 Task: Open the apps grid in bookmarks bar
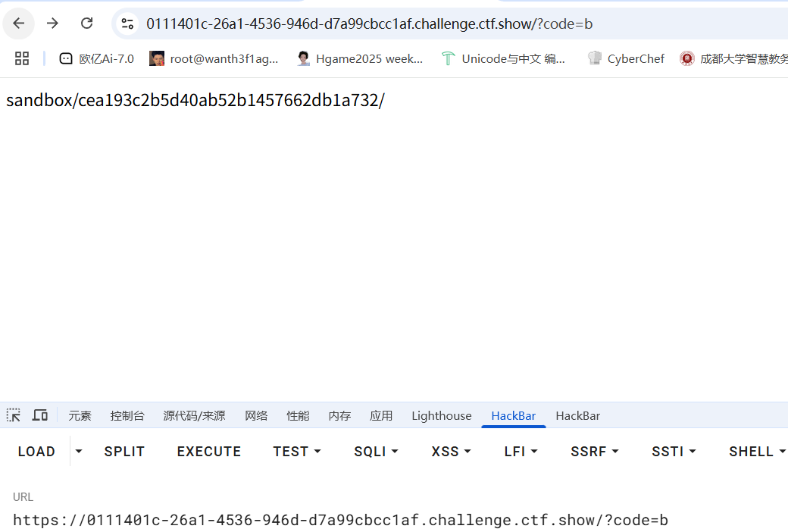[22, 58]
